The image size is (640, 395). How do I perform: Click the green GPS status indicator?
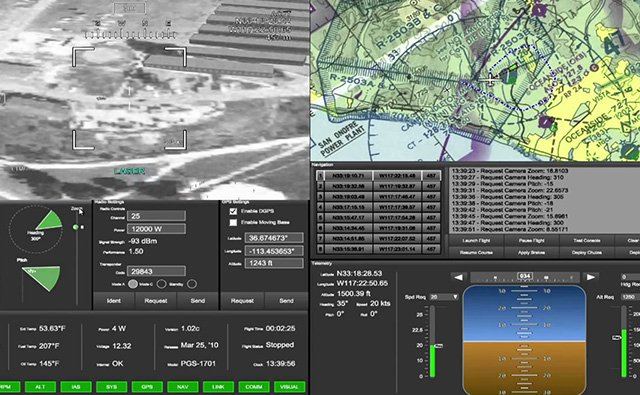coord(147,386)
